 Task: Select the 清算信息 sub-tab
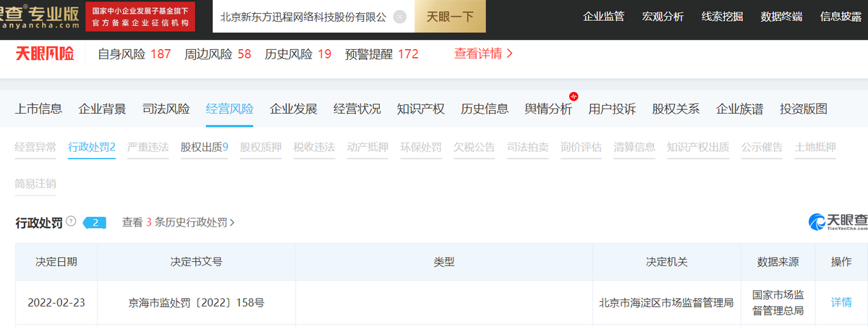[x=634, y=147]
